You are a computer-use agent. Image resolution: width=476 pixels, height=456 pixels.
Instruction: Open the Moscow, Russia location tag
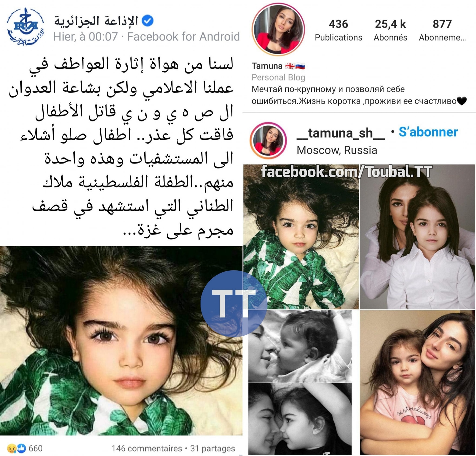click(337, 150)
